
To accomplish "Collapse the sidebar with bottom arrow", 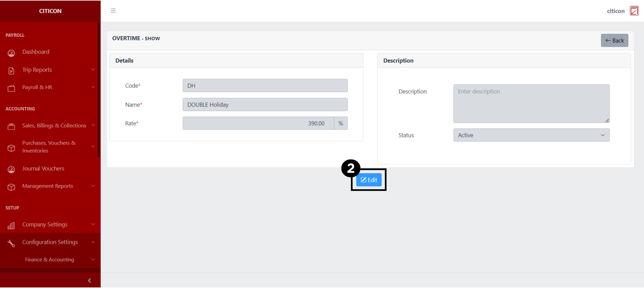I will [x=89, y=281].
